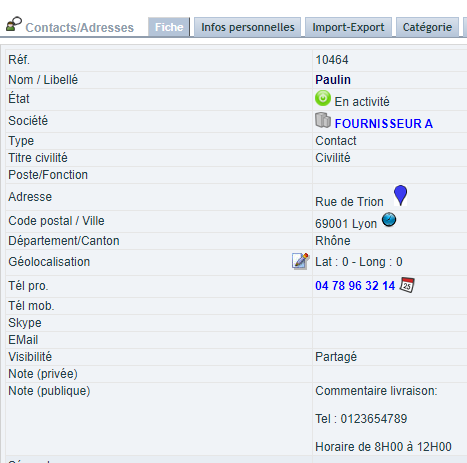Click the 69001 Lyon postal code value
467x463 pixels.
click(346, 224)
